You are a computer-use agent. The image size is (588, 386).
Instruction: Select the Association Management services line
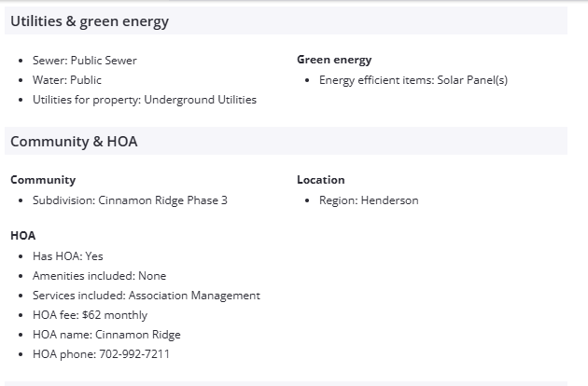(146, 296)
